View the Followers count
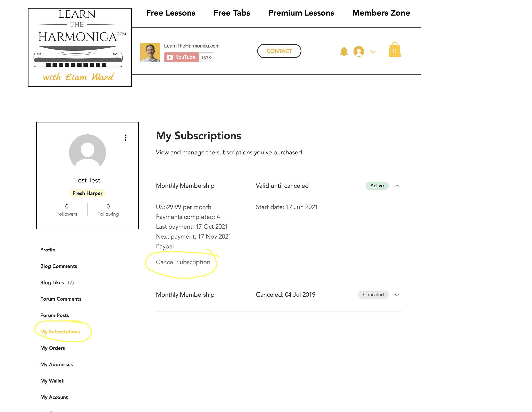 pyautogui.click(x=67, y=210)
